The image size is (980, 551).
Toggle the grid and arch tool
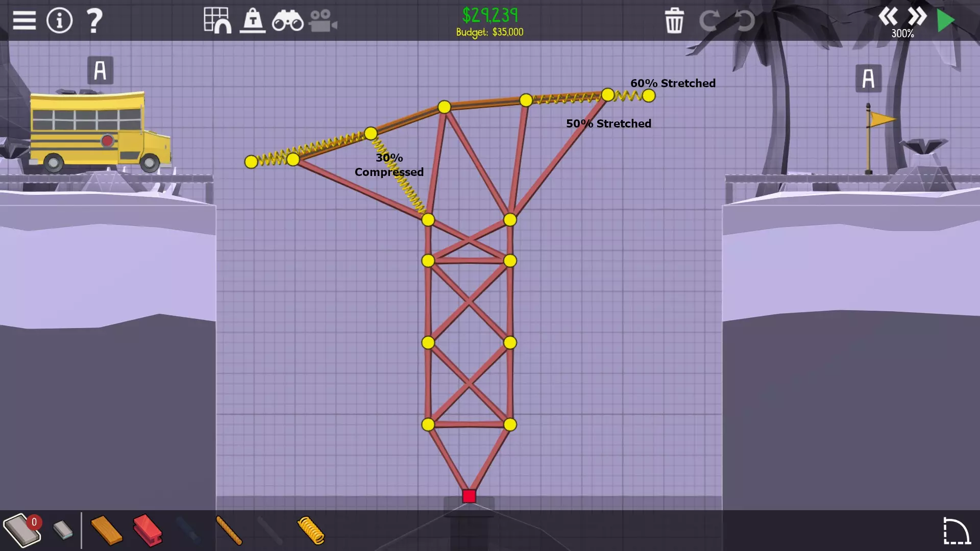pos(217,21)
